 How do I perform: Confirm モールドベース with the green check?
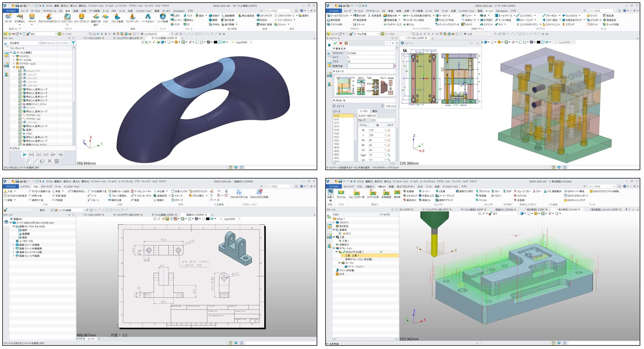[335, 43]
